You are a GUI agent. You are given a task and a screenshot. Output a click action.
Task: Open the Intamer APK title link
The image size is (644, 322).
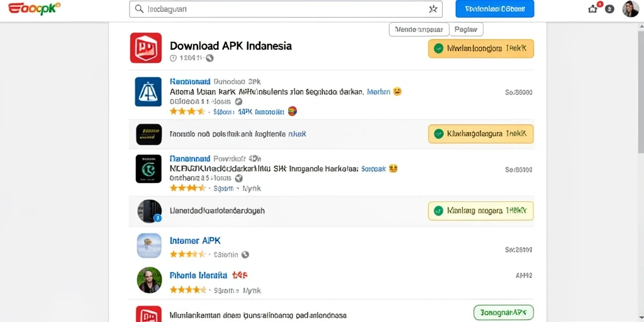[x=195, y=241]
